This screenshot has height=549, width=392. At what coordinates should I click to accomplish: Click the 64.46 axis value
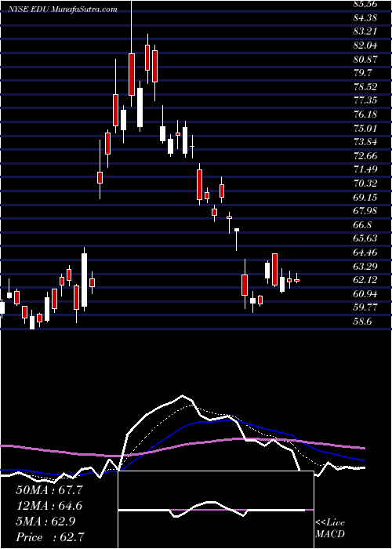(x=366, y=253)
